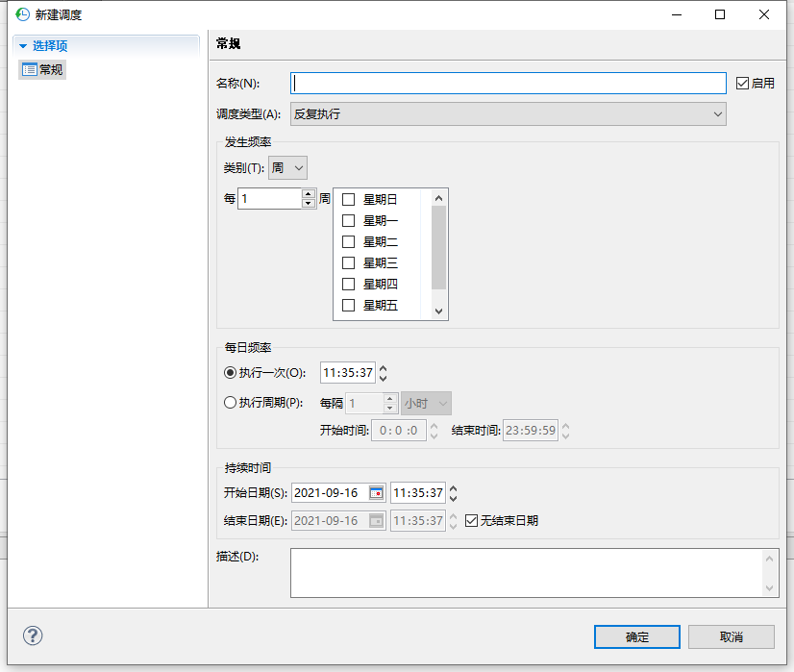Decrease the weekly interval spinner value
Viewport: 794px width, 672px height.
point(309,203)
